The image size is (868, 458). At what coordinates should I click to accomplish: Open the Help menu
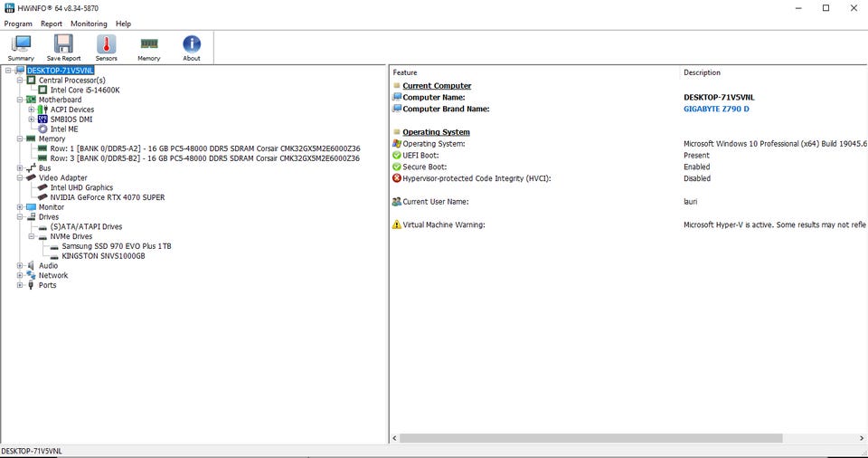coord(124,24)
